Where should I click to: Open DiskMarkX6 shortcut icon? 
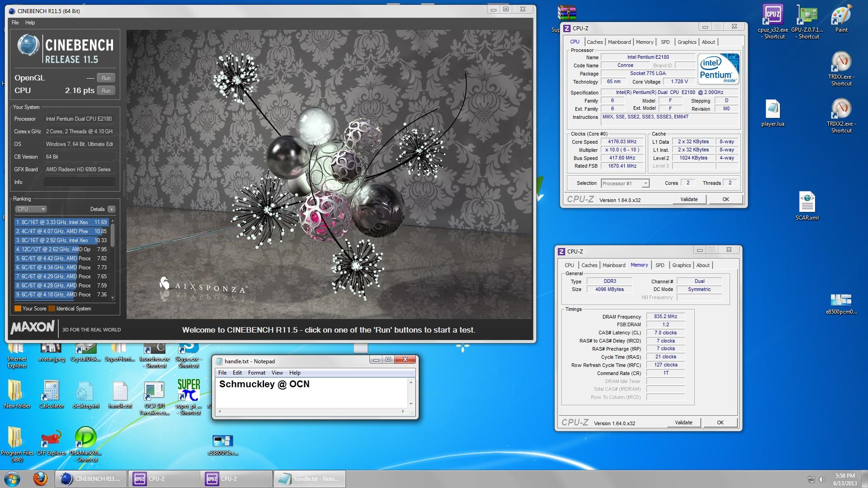click(85, 445)
